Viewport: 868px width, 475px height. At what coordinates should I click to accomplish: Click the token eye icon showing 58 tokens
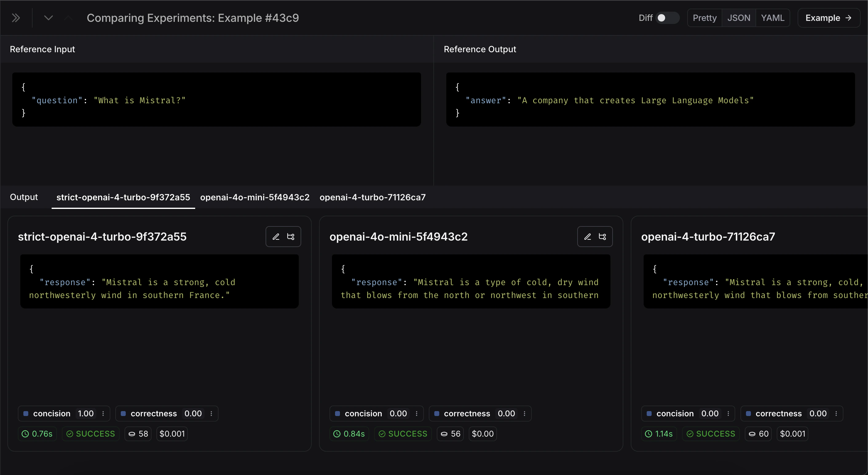(133, 434)
